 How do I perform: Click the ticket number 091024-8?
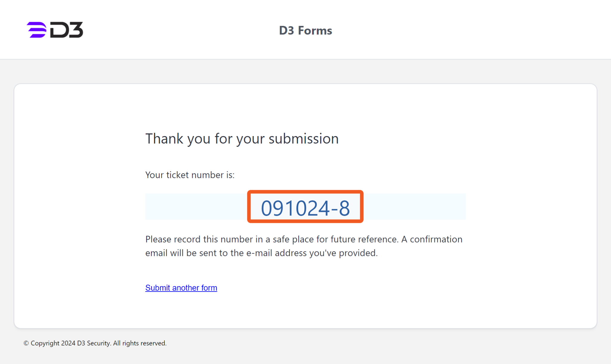pyautogui.click(x=305, y=208)
